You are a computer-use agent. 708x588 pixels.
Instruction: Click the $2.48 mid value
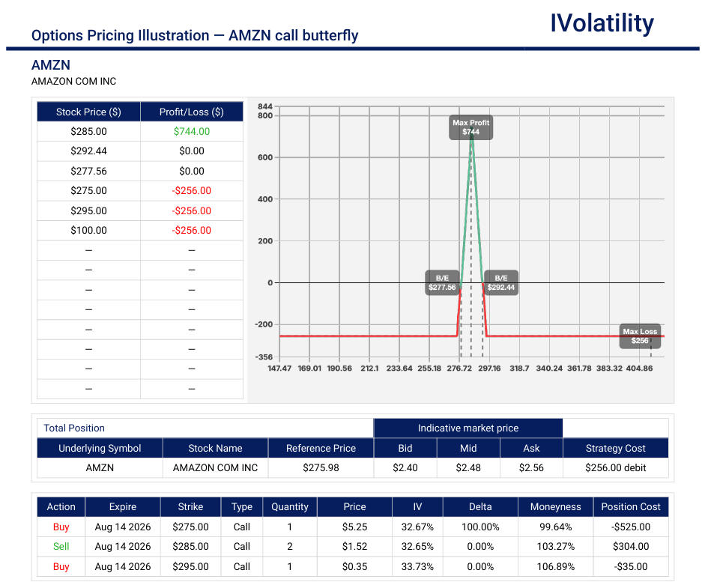pyautogui.click(x=468, y=467)
